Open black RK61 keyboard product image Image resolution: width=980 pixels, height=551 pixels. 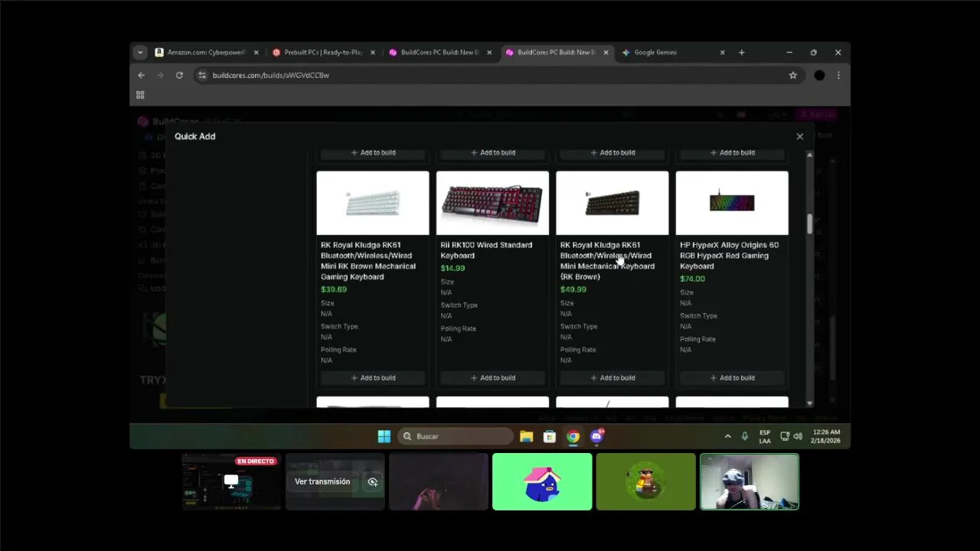[x=612, y=203]
